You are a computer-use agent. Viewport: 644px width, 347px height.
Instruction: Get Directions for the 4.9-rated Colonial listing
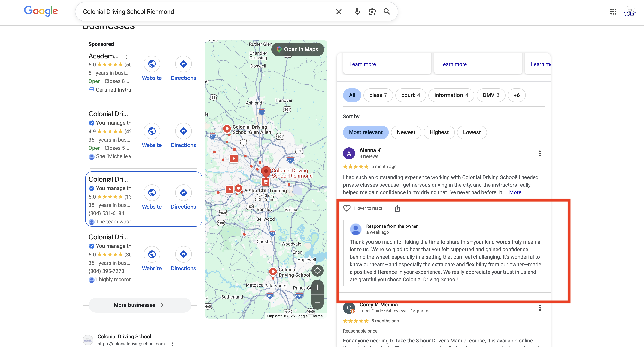183,136
